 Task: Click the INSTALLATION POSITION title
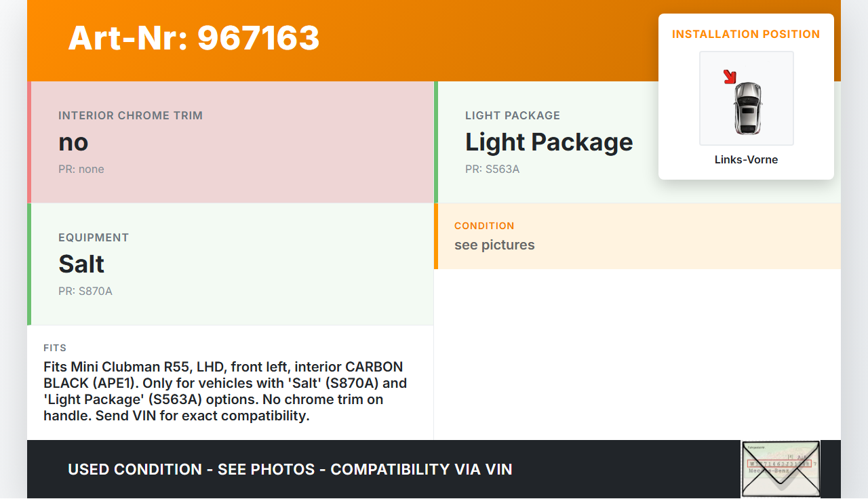click(x=746, y=34)
